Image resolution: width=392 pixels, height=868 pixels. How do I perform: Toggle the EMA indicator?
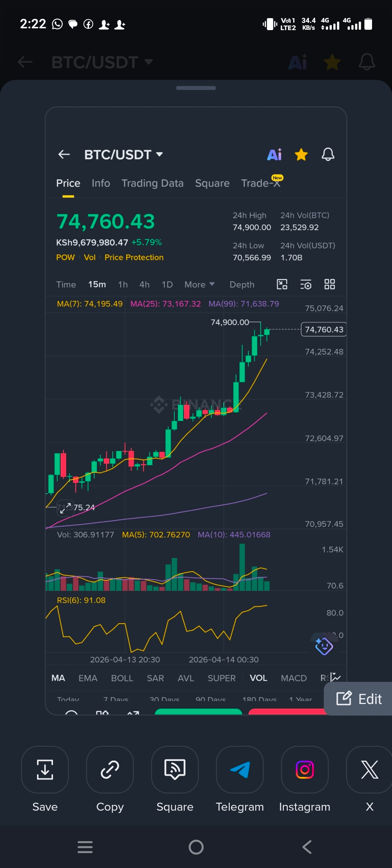click(x=88, y=678)
